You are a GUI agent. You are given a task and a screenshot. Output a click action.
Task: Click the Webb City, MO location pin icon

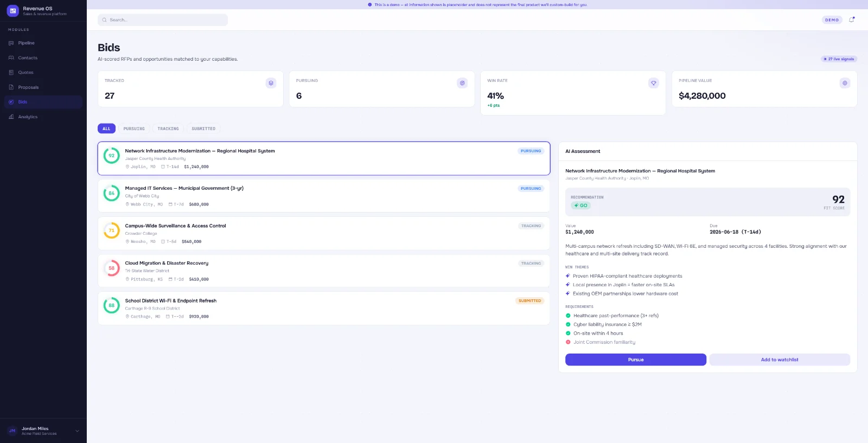coord(127,204)
